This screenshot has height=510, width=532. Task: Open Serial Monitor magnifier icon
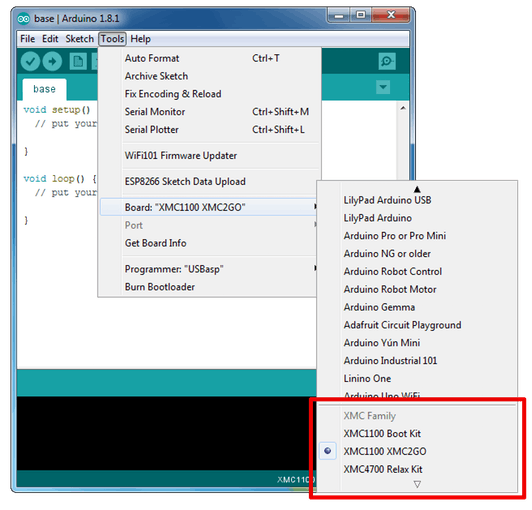[x=387, y=61]
